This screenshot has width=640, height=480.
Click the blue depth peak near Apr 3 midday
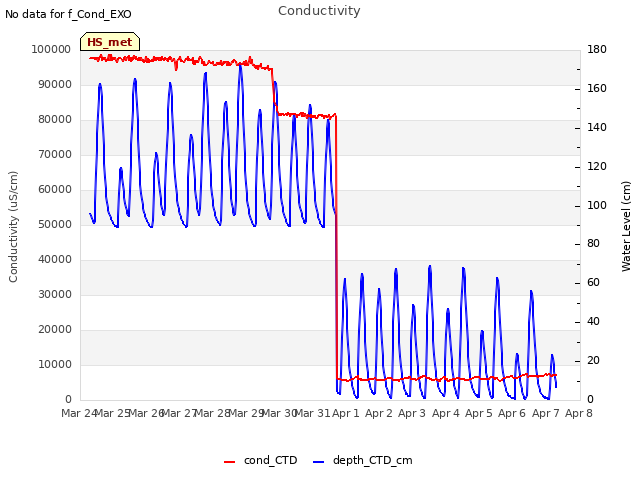430,267
